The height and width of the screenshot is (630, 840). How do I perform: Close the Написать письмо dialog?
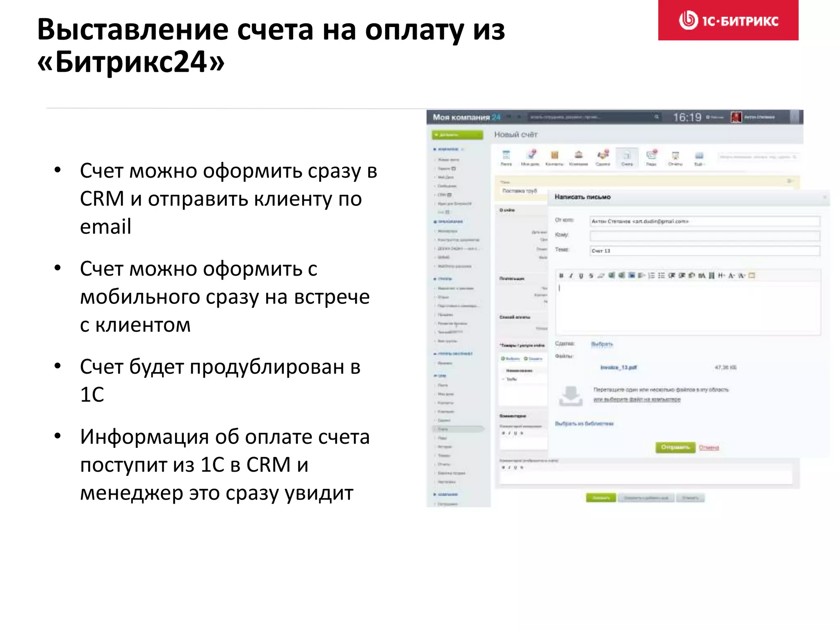(825, 197)
